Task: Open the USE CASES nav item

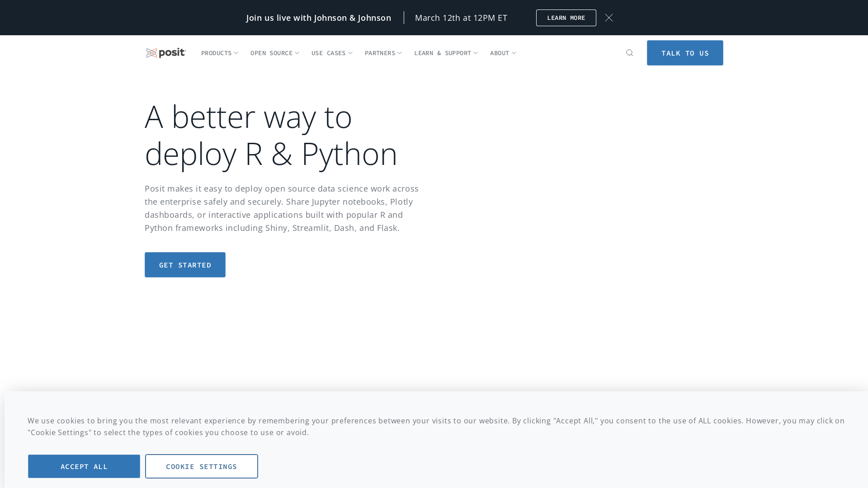Action: (x=328, y=53)
